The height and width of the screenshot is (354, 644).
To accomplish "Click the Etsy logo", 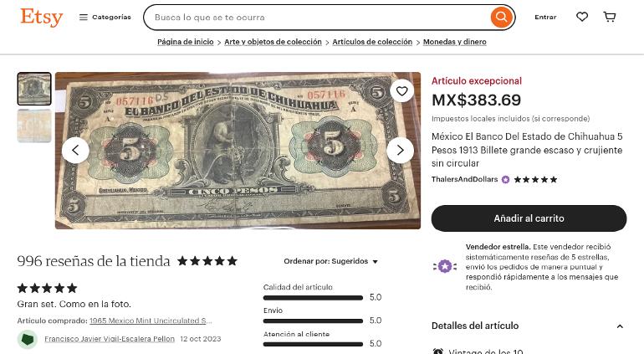I will click(42, 18).
